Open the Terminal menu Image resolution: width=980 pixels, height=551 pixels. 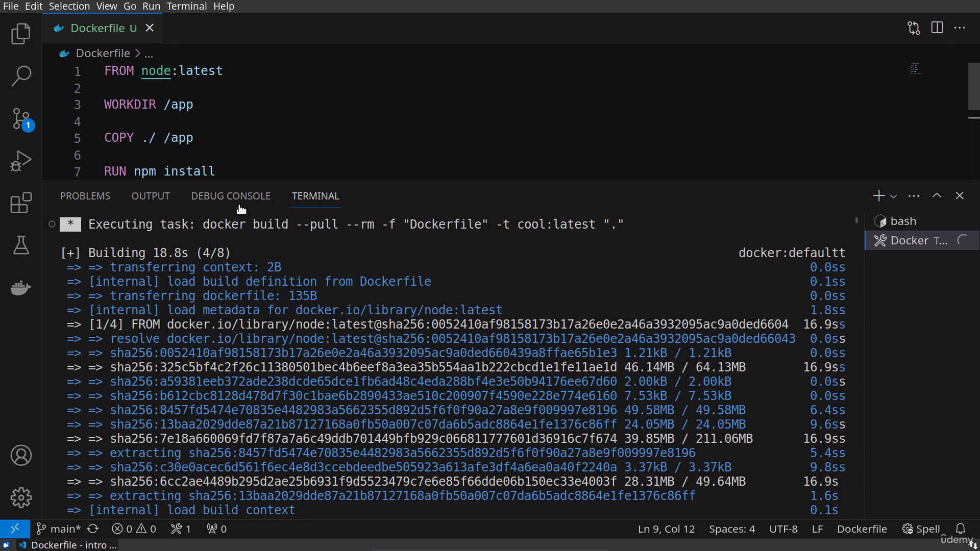point(187,6)
